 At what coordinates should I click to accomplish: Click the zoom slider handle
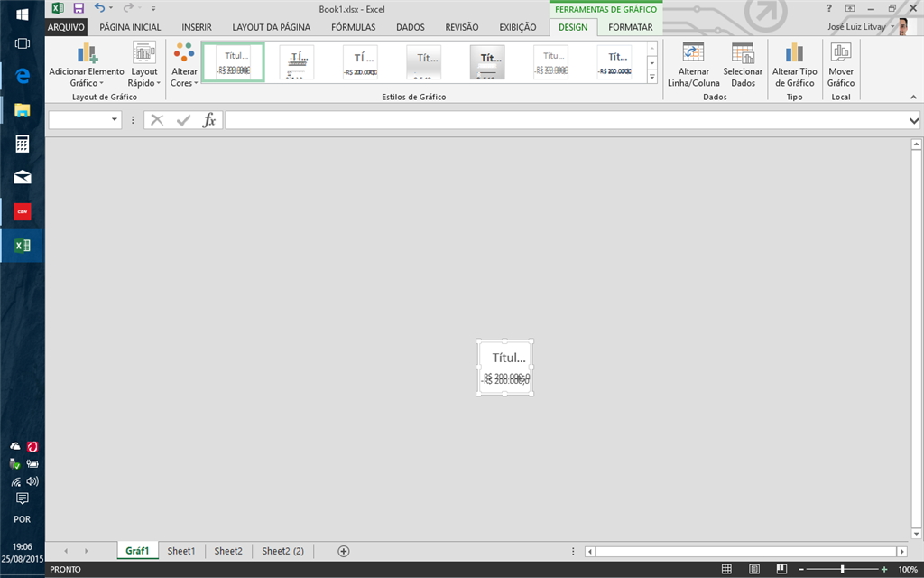843,569
